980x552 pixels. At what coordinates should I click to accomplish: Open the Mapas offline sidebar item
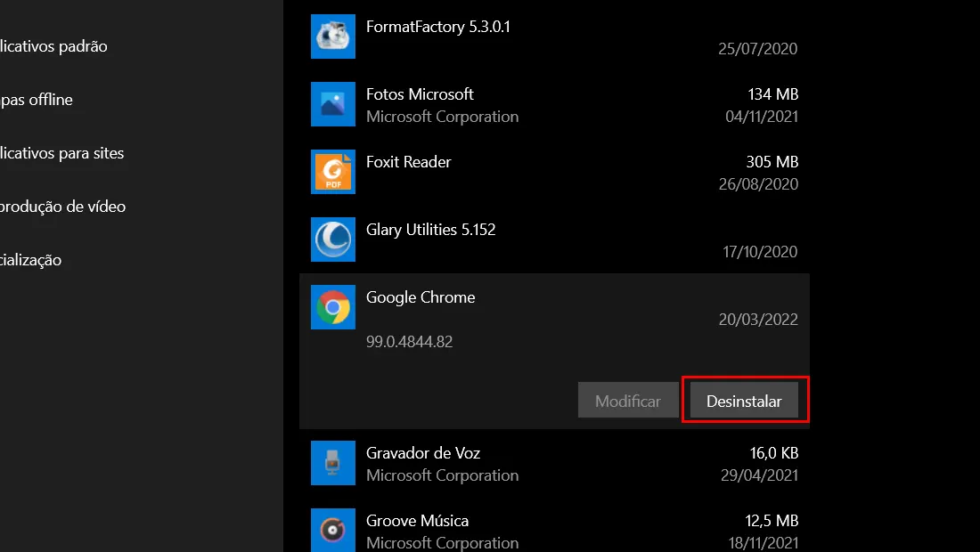(x=37, y=100)
